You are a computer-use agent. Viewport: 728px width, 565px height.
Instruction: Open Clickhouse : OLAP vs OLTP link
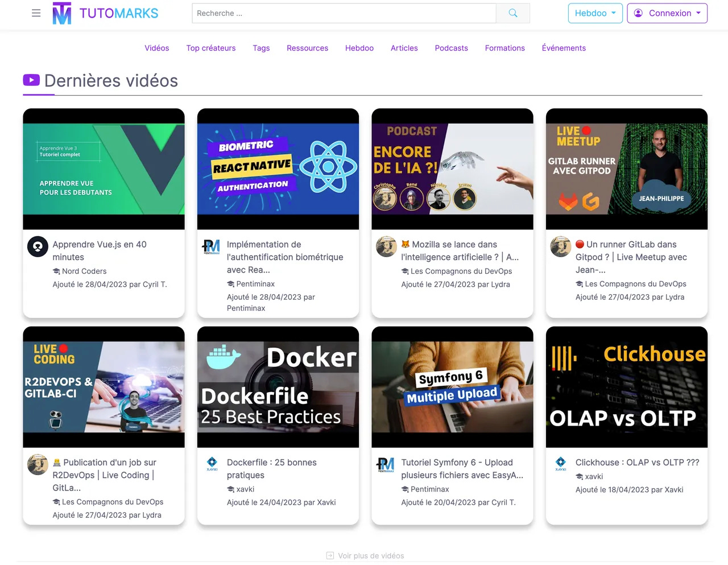pyautogui.click(x=638, y=462)
